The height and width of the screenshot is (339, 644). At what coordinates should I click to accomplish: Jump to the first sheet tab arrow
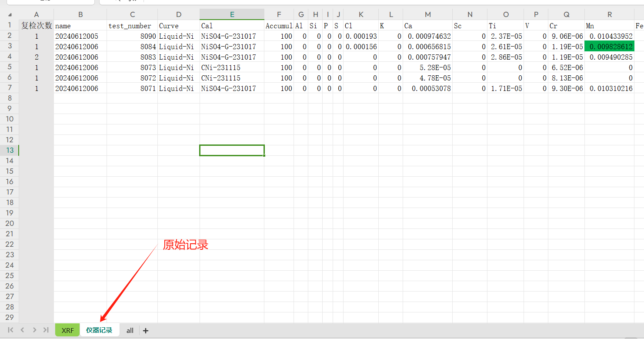[x=11, y=330]
